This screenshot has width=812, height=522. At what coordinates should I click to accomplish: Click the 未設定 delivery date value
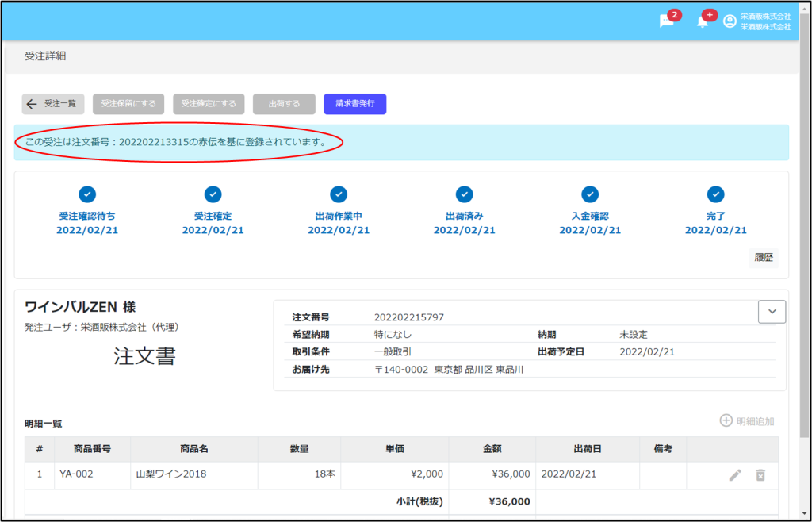(x=634, y=335)
